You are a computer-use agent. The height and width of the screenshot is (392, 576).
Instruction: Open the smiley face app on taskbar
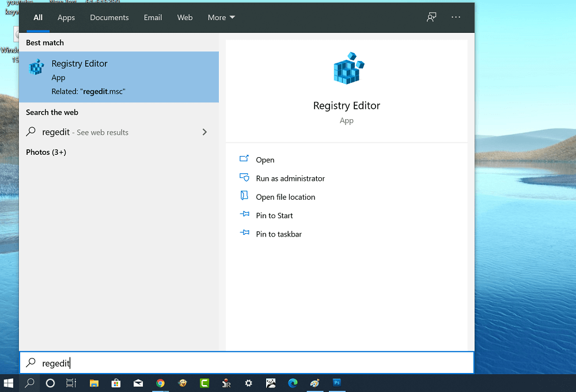pos(182,383)
